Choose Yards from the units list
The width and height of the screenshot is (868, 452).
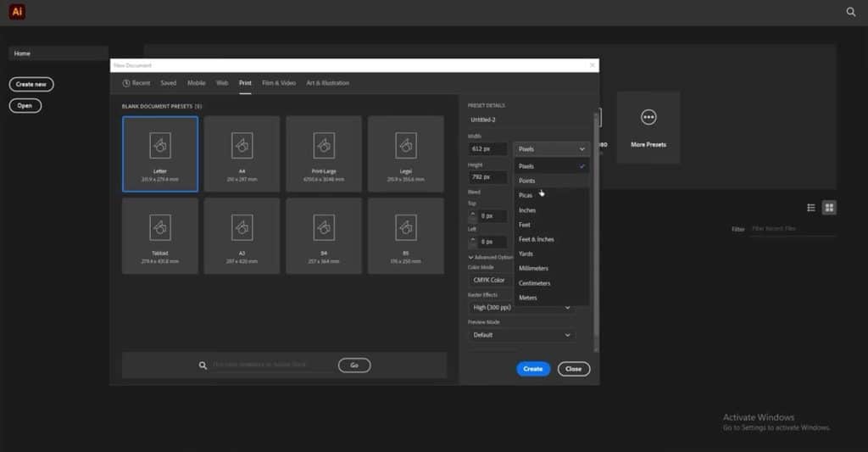[552, 254]
